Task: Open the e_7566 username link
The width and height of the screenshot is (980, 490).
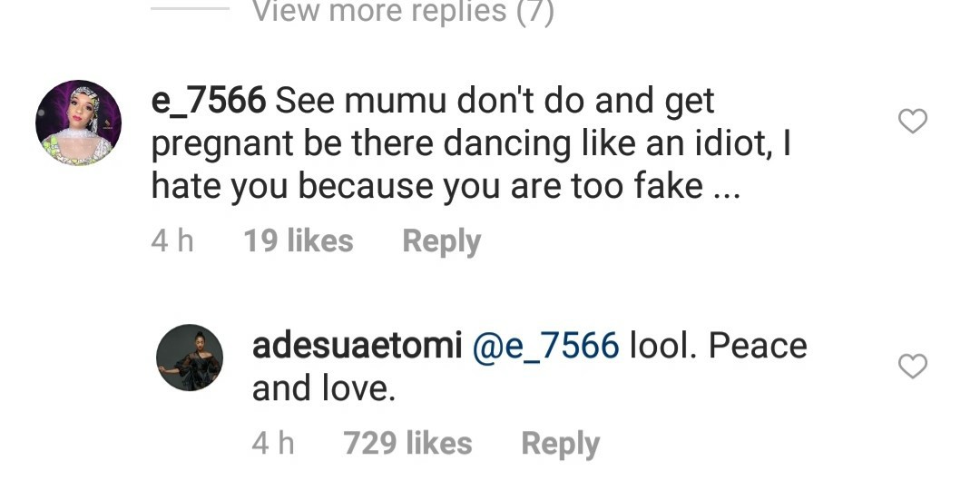Action: [x=209, y=102]
